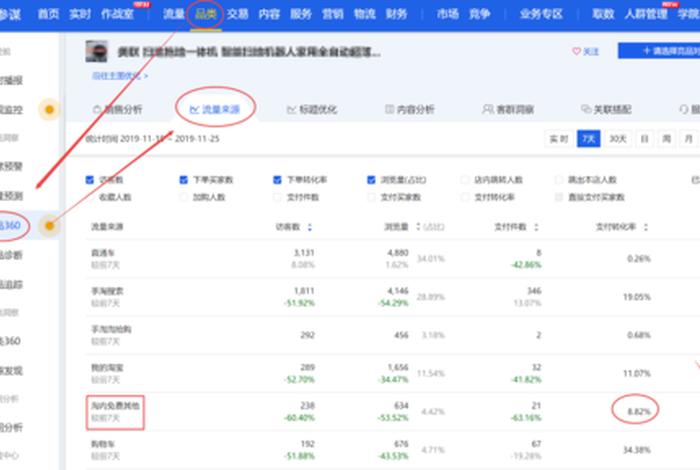Switch to the 流量来源 tab
700x470 pixels.
(x=215, y=109)
